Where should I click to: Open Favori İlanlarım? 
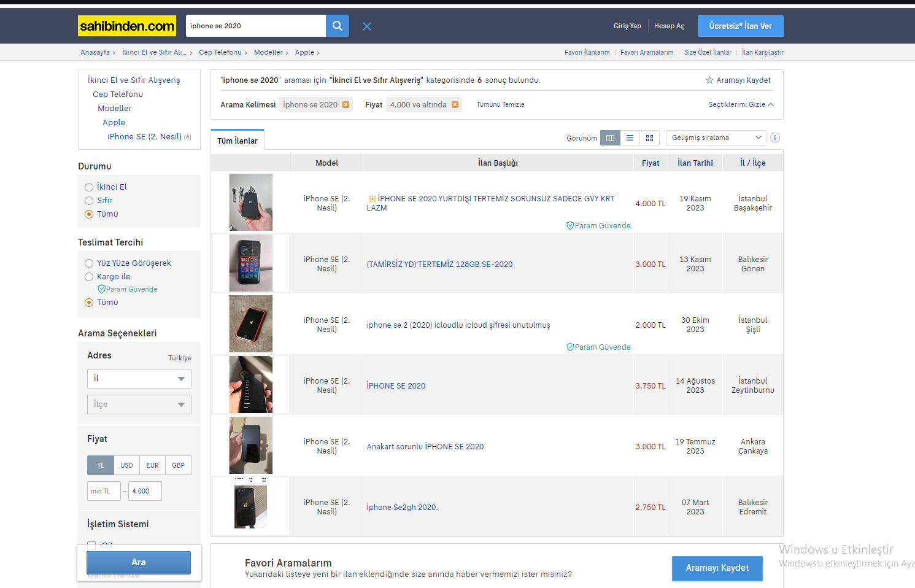[x=587, y=52]
